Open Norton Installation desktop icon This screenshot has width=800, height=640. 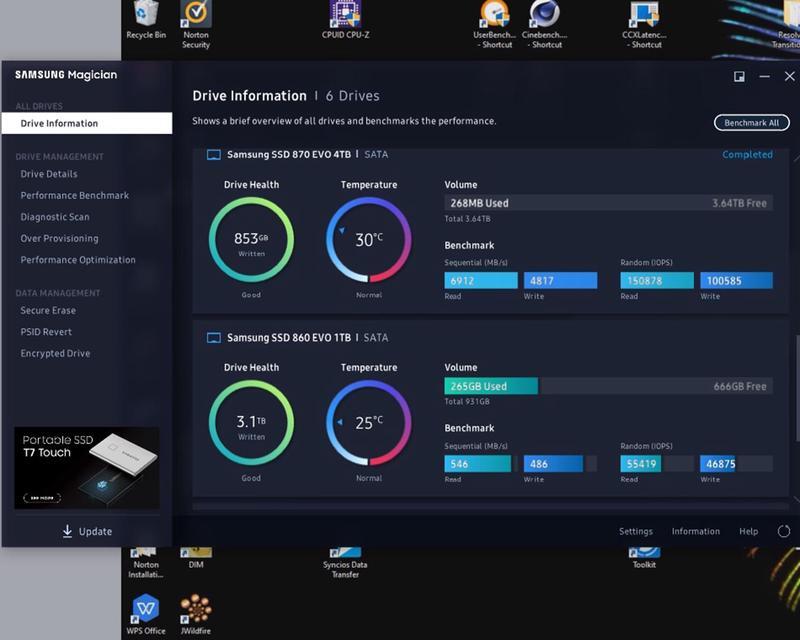point(146,563)
